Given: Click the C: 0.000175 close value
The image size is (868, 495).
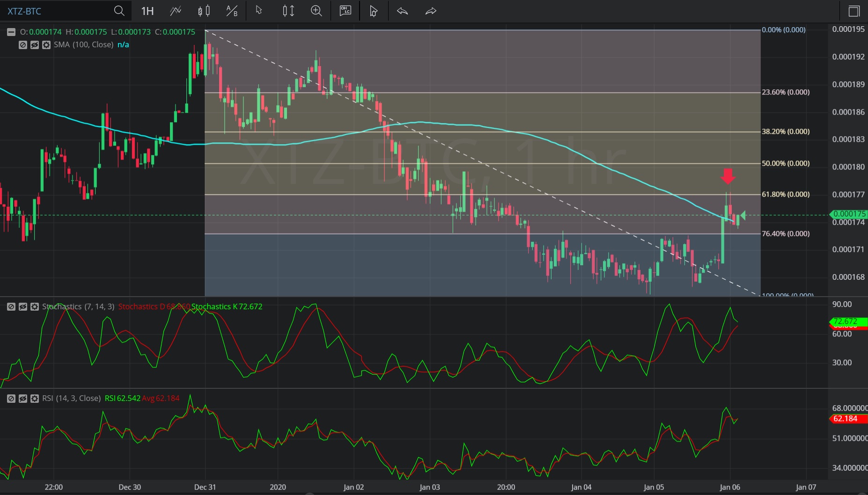Looking at the screenshot, I should click(x=175, y=32).
